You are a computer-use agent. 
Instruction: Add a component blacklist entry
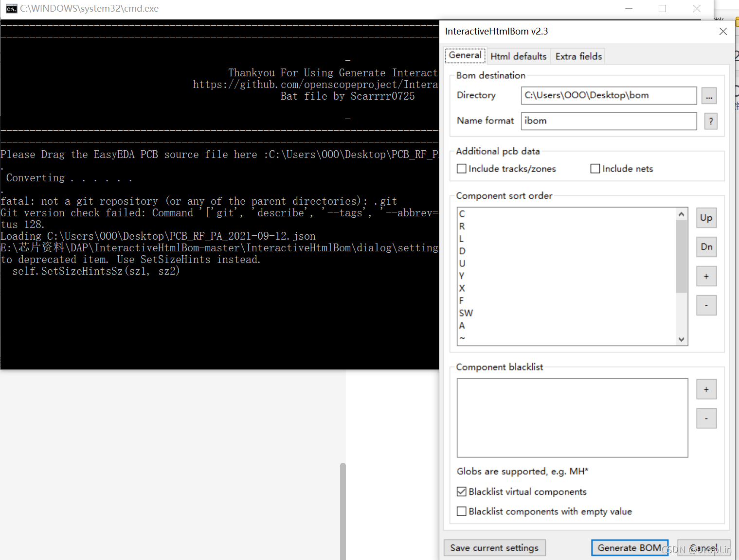coord(706,389)
